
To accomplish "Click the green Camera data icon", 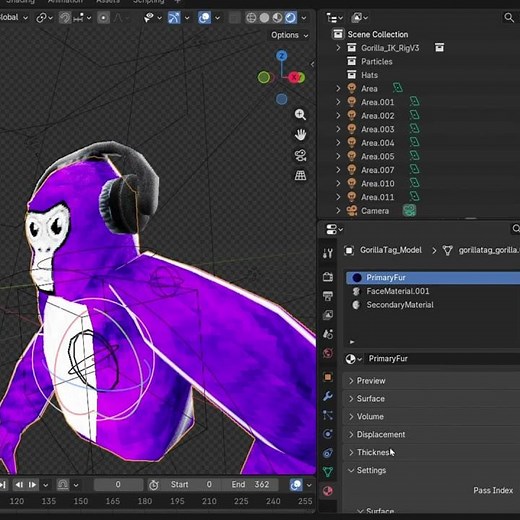I will pos(409,211).
